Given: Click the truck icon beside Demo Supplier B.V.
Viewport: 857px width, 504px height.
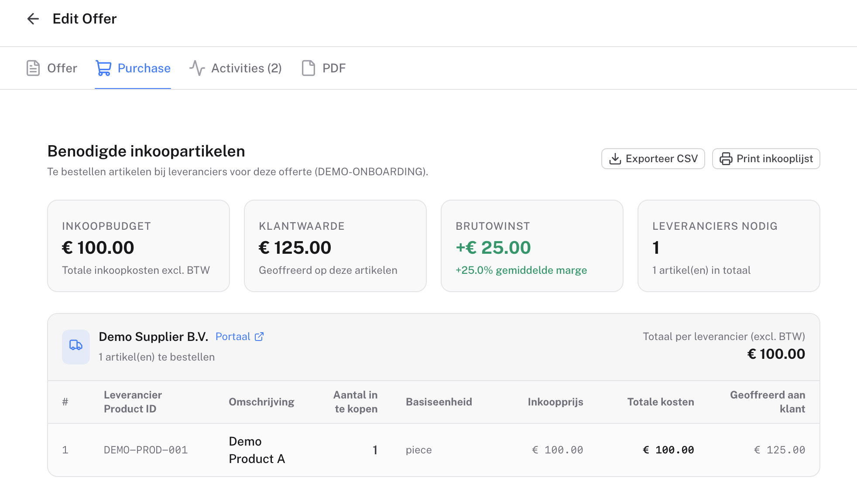Looking at the screenshot, I should 76,345.
